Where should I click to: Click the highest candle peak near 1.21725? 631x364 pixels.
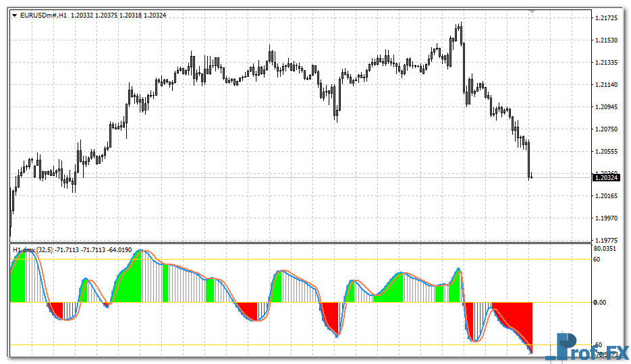460,27
